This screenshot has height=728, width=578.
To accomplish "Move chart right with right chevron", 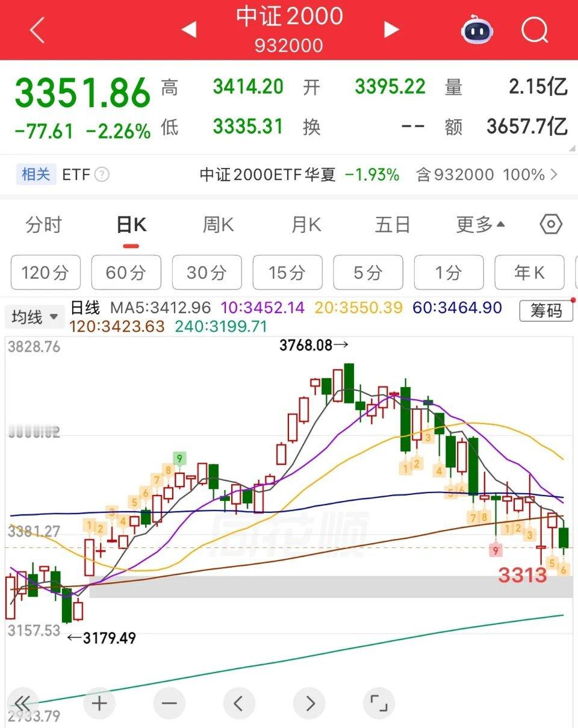I will (309, 703).
